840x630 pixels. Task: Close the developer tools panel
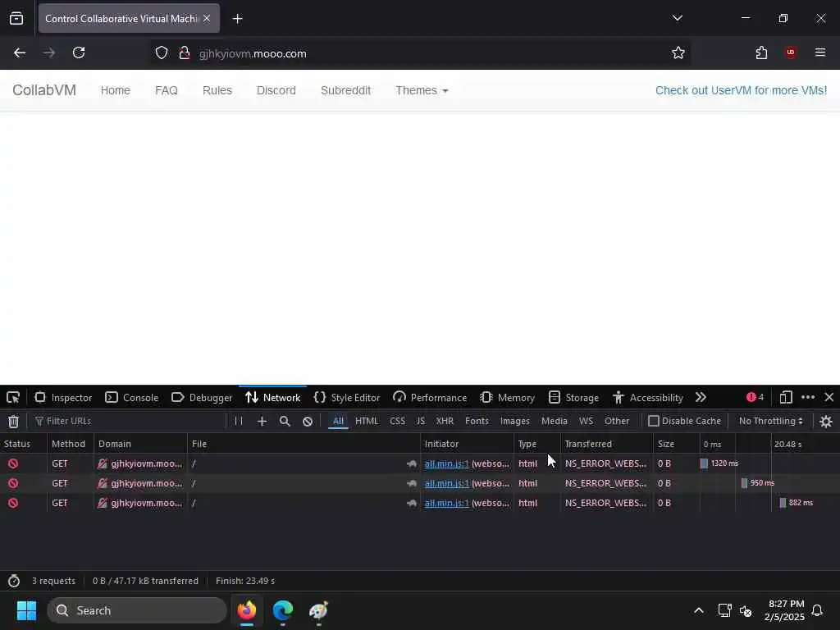point(829,398)
